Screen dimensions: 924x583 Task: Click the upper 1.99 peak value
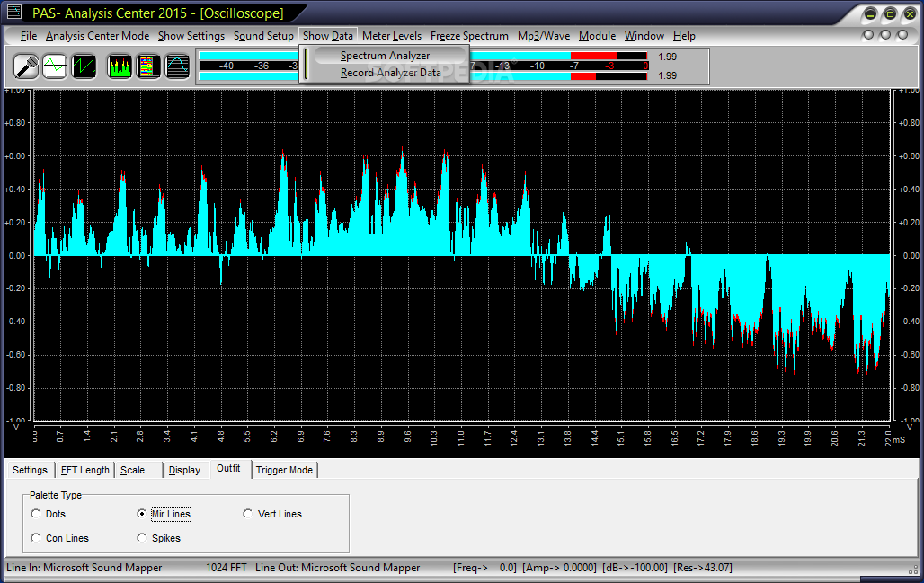(x=667, y=57)
